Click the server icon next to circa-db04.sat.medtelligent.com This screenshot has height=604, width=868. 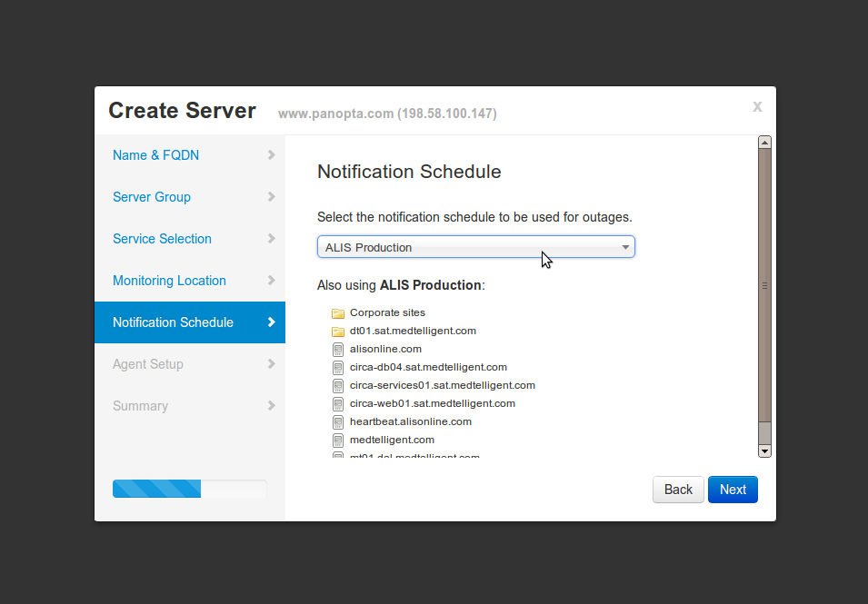coord(337,366)
